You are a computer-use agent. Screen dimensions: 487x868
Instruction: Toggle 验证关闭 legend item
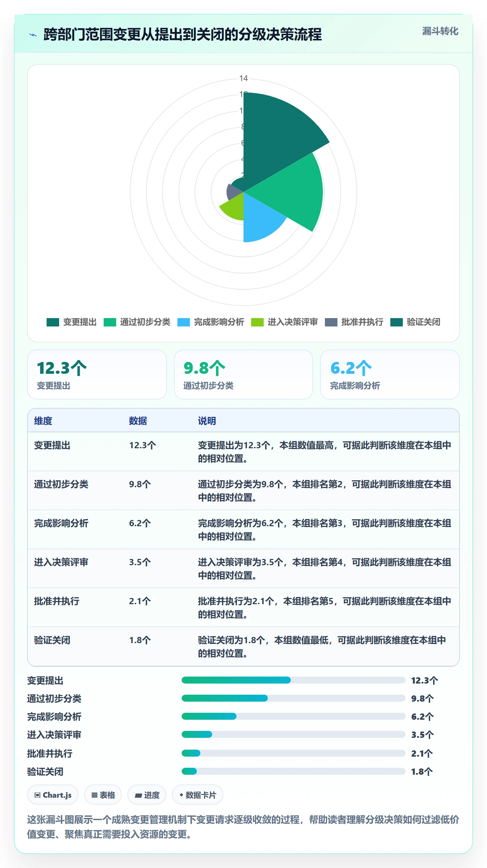(x=415, y=322)
